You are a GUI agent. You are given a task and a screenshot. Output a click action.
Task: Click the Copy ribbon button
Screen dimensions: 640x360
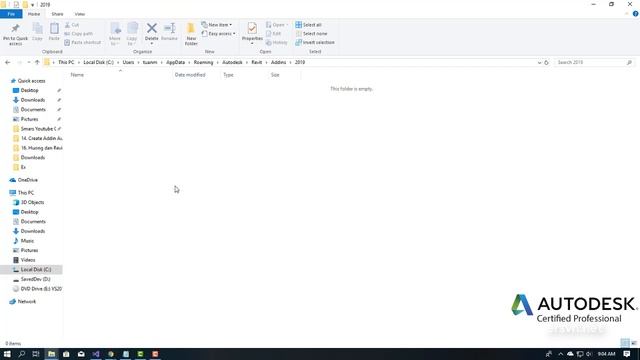37,32
